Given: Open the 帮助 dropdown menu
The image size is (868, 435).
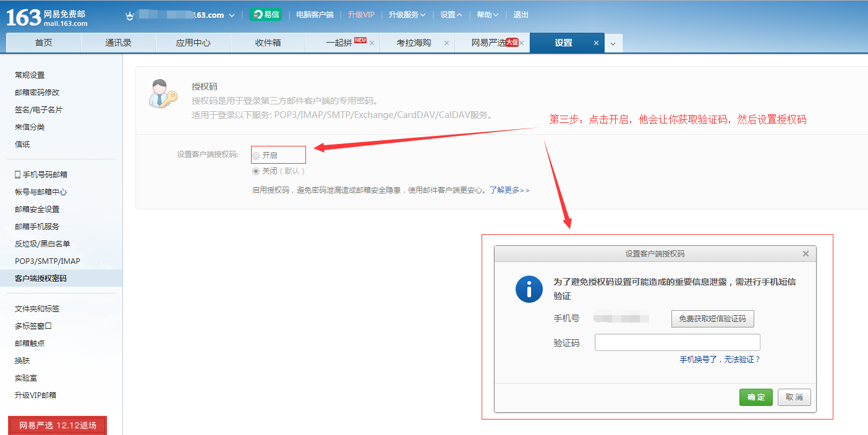Looking at the screenshot, I should click(487, 14).
